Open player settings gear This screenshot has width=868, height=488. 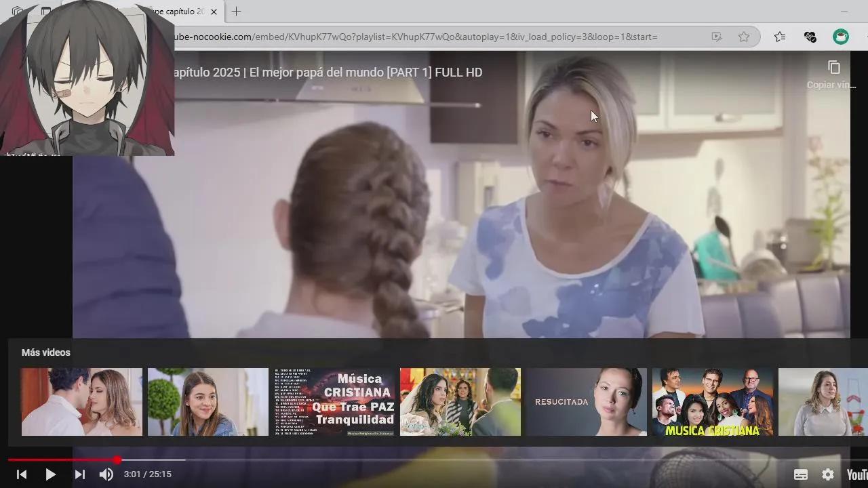pos(828,474)
